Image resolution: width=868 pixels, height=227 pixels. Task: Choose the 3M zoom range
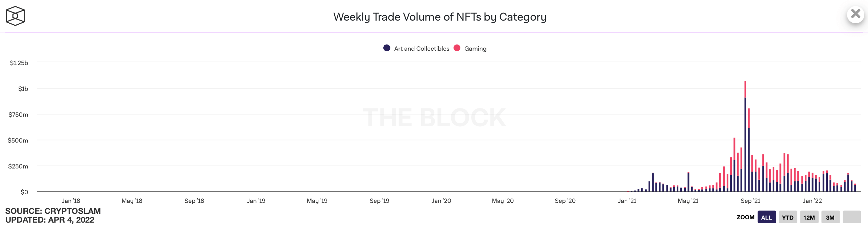point(830,218)
